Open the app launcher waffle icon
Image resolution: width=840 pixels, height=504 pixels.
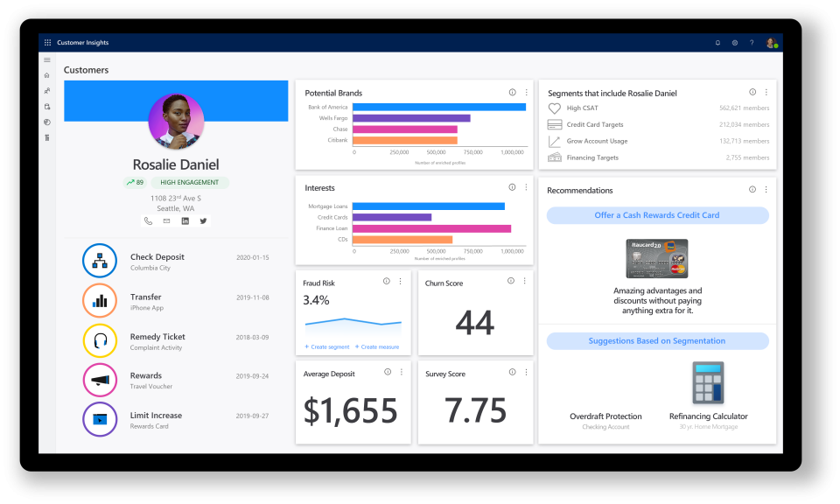point(47,42)
